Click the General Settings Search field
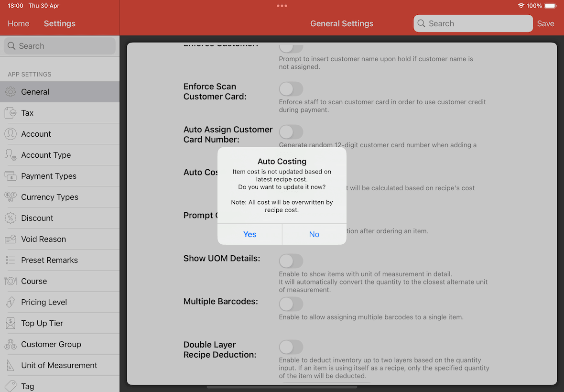 point(473,23)
